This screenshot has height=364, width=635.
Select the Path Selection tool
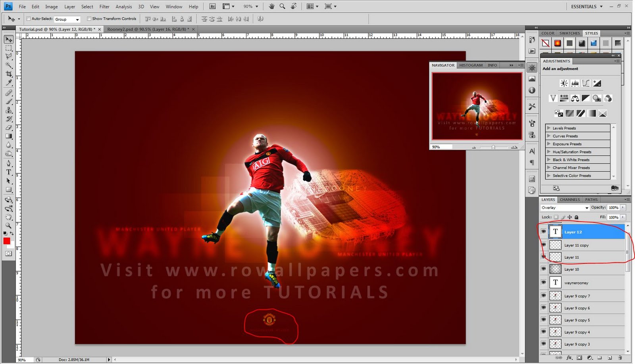9,181
